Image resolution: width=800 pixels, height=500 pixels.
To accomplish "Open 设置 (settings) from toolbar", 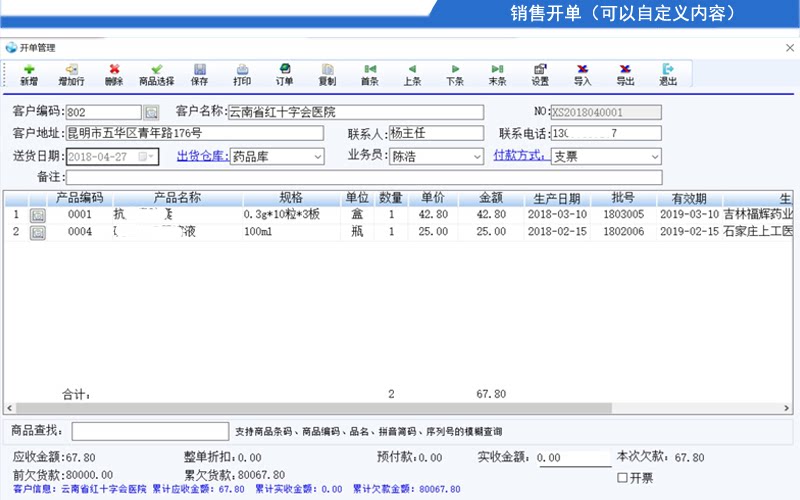I will pyautogui.click(x=540, y=74).
